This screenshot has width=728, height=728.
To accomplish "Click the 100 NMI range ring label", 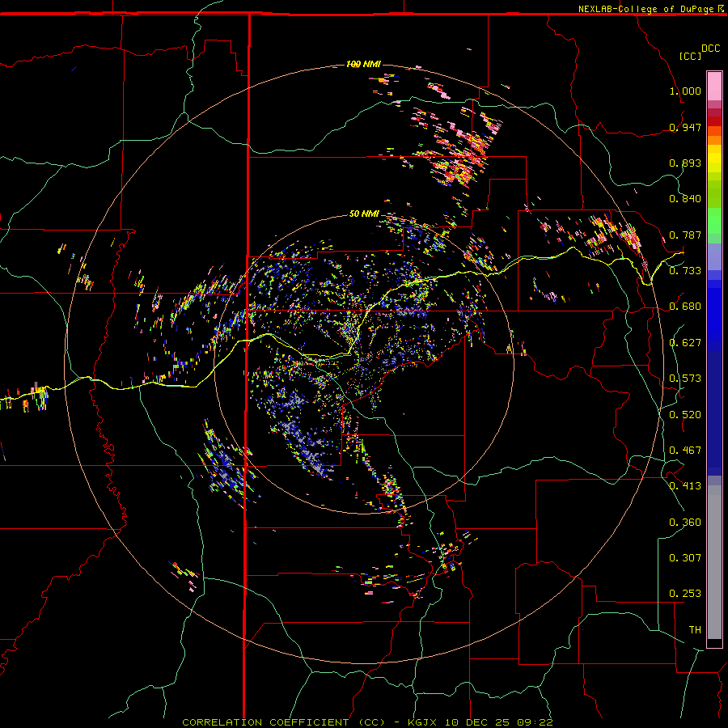I will click(x=363, y=64).
